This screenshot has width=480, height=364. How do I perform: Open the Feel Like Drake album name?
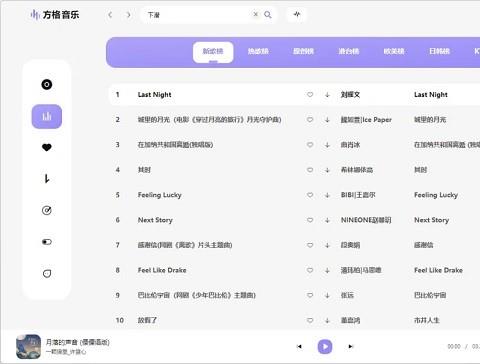[x=438, y=270]
